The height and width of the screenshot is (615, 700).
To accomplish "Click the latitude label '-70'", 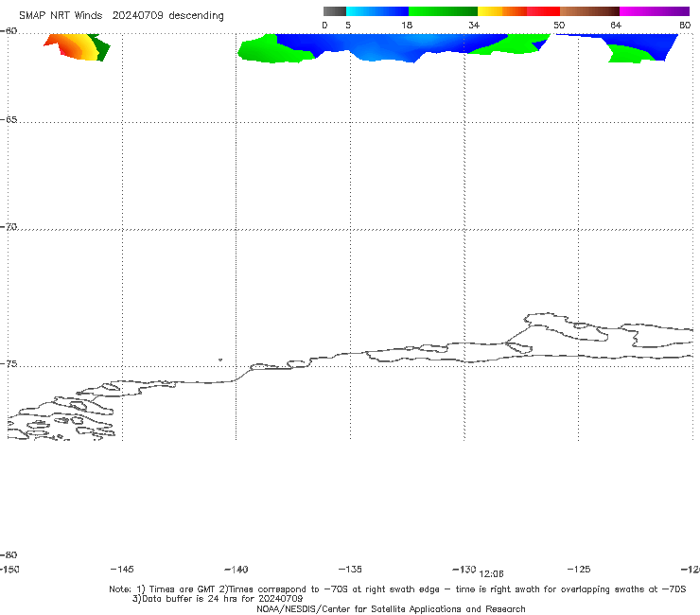I will [9, 227].
